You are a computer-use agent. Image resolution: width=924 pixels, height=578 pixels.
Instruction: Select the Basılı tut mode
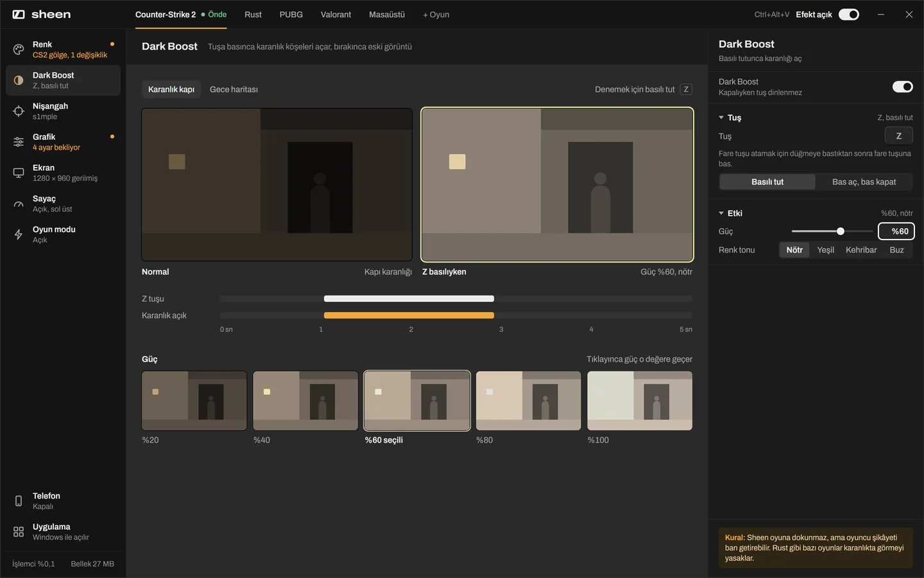pos(767,182)
